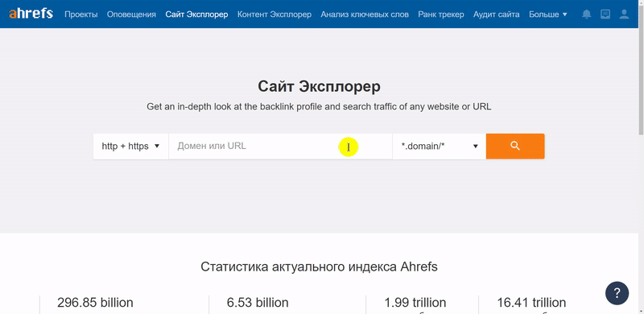
Task: Open Контент Эксплорер
Action: point(275,14)
